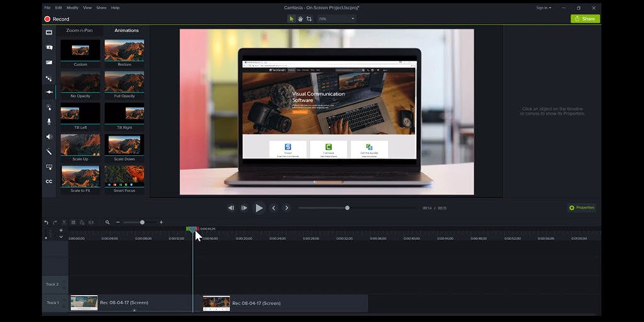This screenshot has height=322, width=644.
Task: Select the Pan hand tool
Action: point(300,19)
